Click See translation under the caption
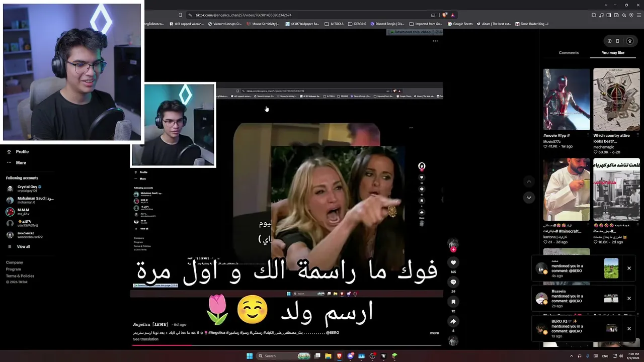The height and width of the screenshot is (362, 644). (x=145, y=339)
